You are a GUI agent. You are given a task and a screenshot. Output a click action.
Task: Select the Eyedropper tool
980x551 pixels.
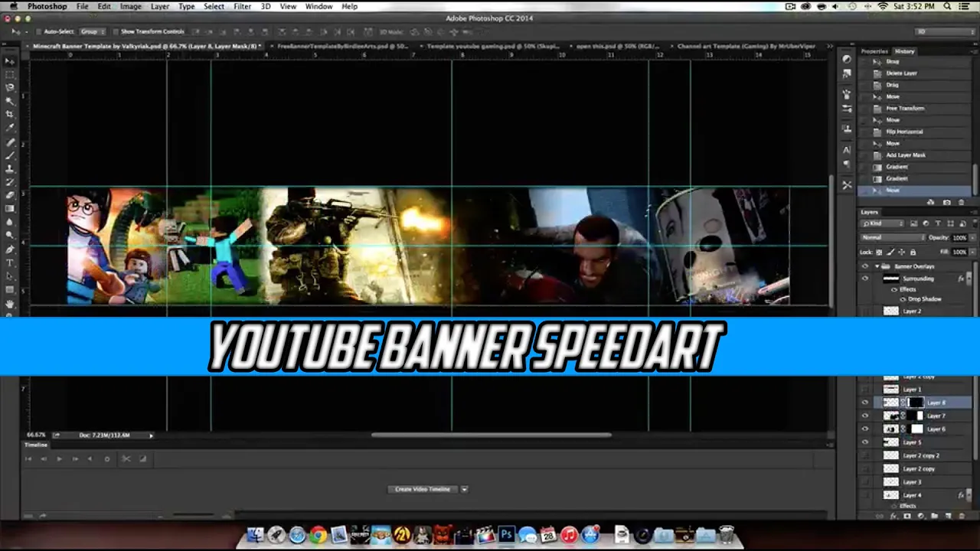click(10, 128)
